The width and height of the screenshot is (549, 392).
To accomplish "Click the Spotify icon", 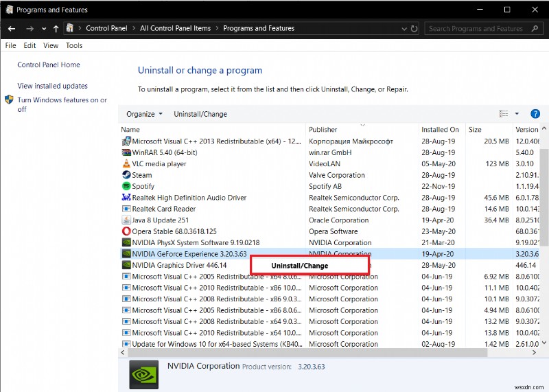I will pos(126,186).
